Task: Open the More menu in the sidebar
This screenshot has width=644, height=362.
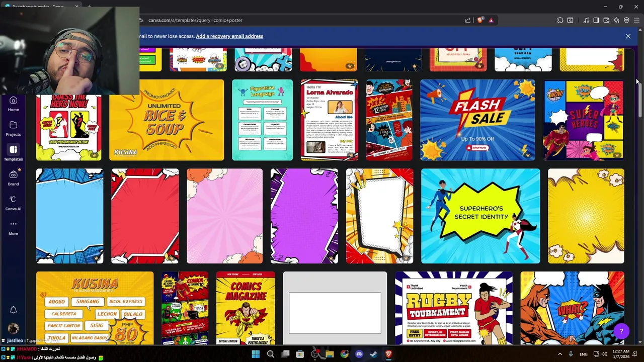Action: 13,228
